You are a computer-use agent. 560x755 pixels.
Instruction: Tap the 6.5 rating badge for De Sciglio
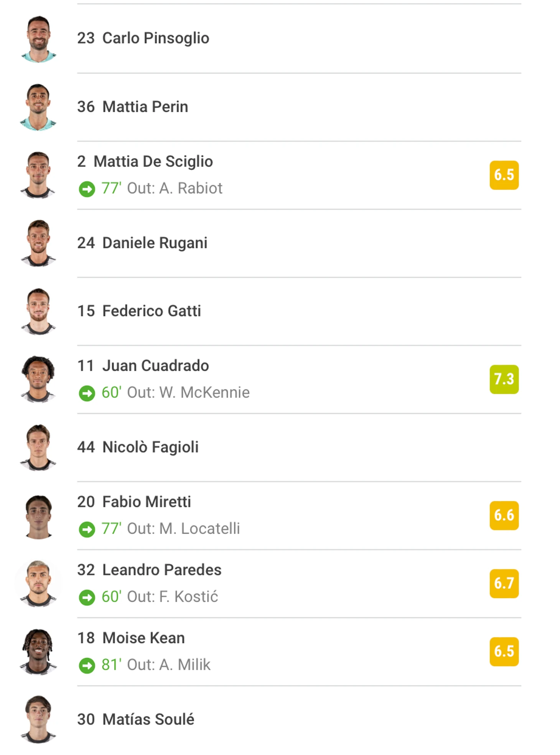tap(504, 175)
